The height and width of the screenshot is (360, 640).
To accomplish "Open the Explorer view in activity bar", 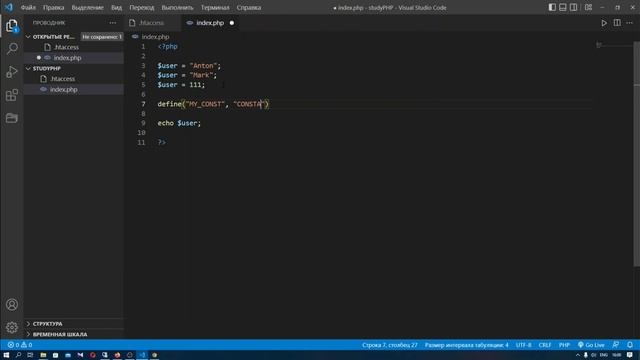I will click(x=12, y=26).
